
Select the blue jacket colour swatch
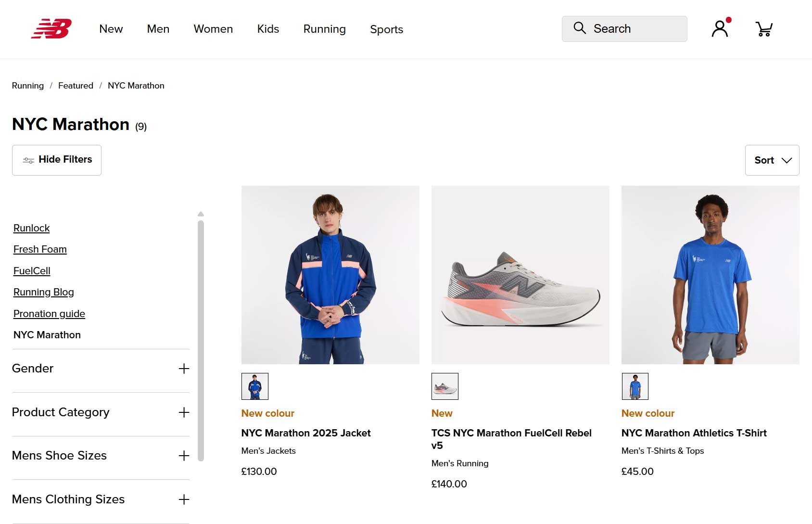[255, 386]
